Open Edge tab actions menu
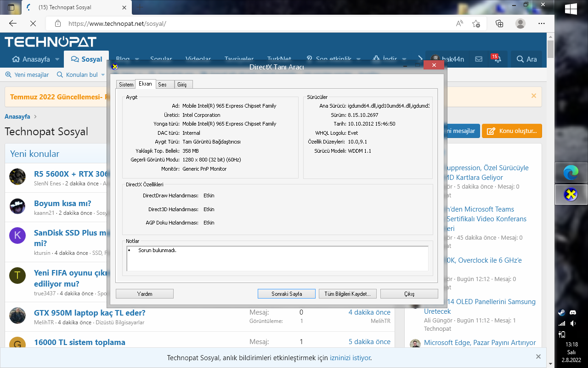Image resolution: width=588 pixels, height=368 pixels. (11, 7)
